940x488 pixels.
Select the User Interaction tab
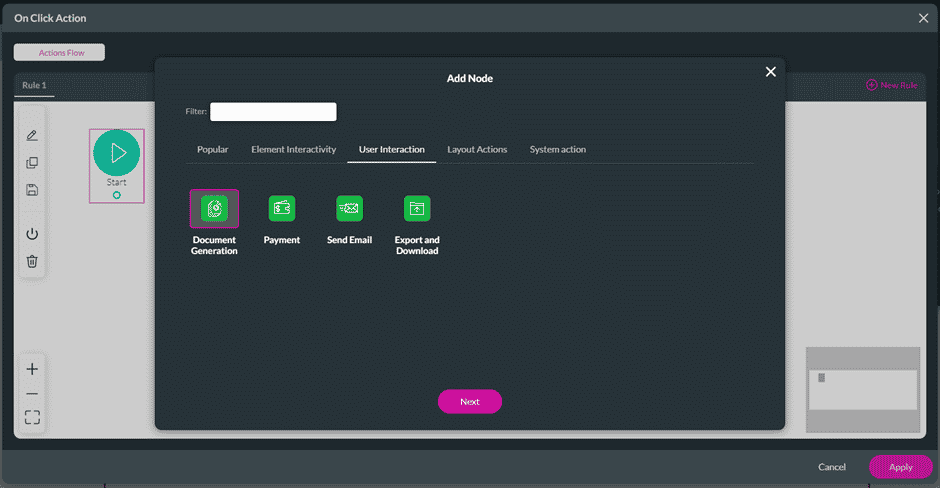point(391,149)
